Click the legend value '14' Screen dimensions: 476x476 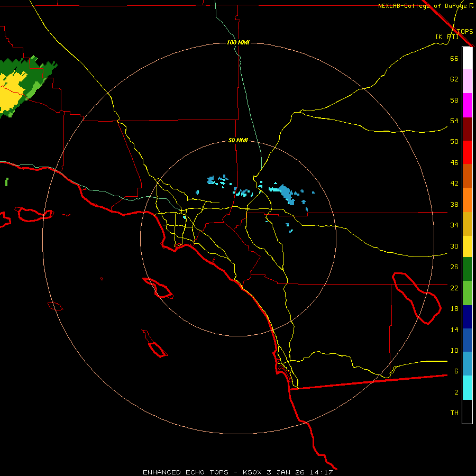pyautogui.click(x=454, y=329)
